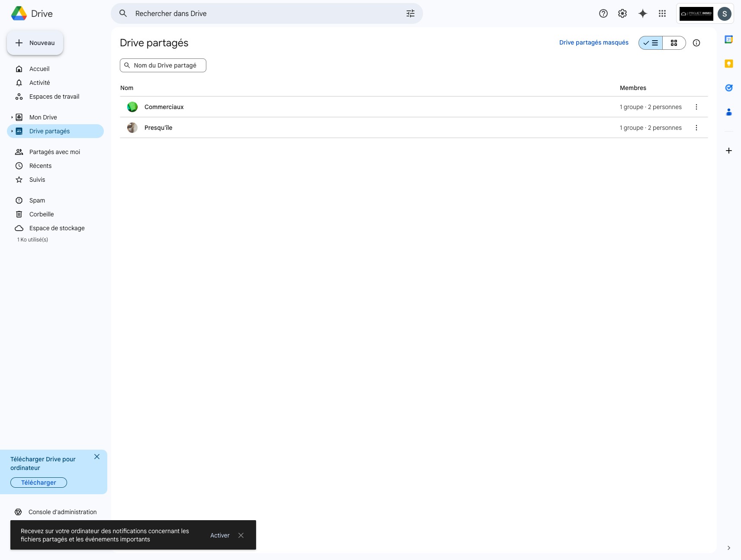This screenshot has height=560, width=741.
Task: Switch to list view layout
Action: click(651, 43)
